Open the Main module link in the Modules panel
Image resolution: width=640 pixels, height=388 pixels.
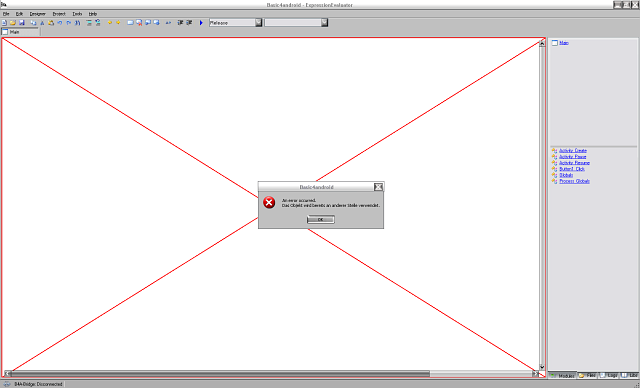564,43
